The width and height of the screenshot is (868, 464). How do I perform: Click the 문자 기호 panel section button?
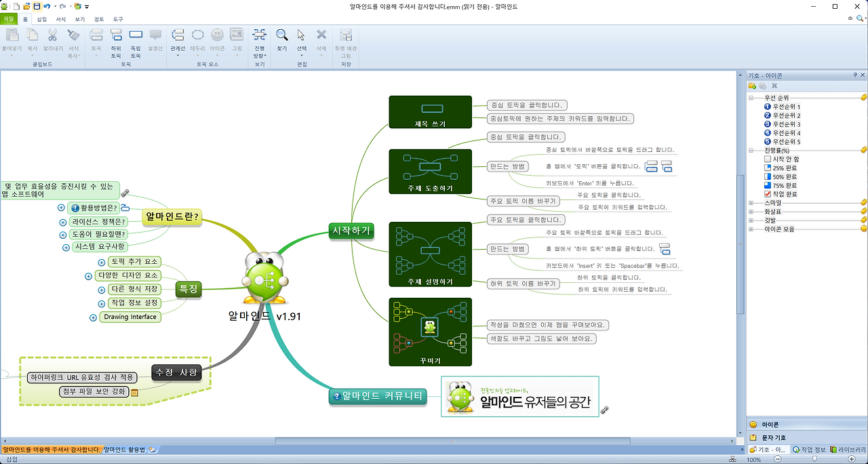coord(806,438)
